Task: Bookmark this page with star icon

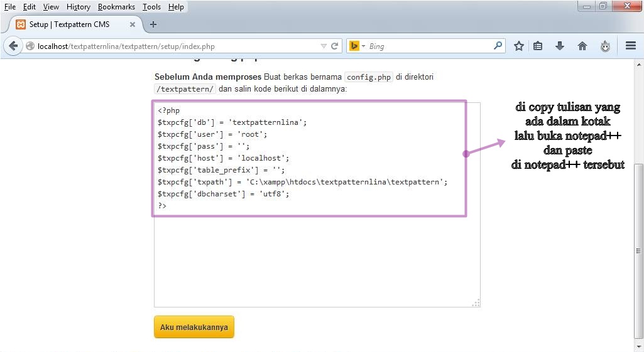Action: [x=519, y=46]
